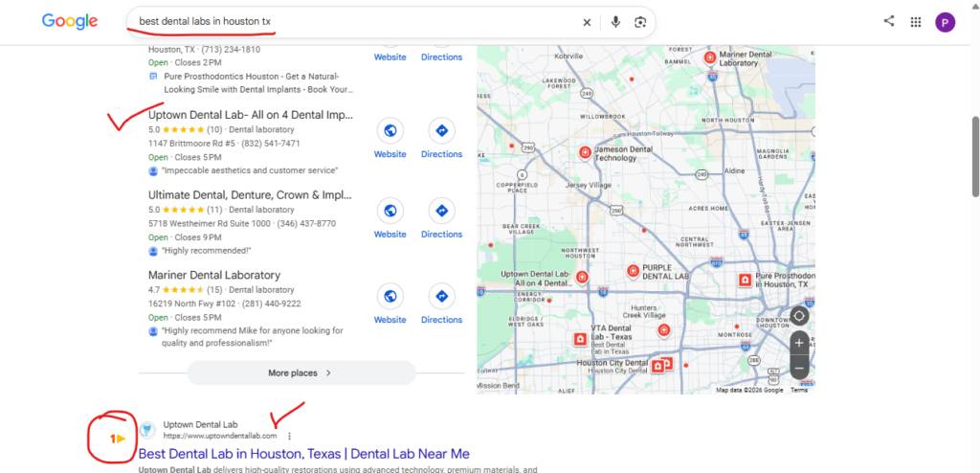This screenshot has width=980, height=473.
Task: Zoom in on the map with plus button
Action: point(799,343)
